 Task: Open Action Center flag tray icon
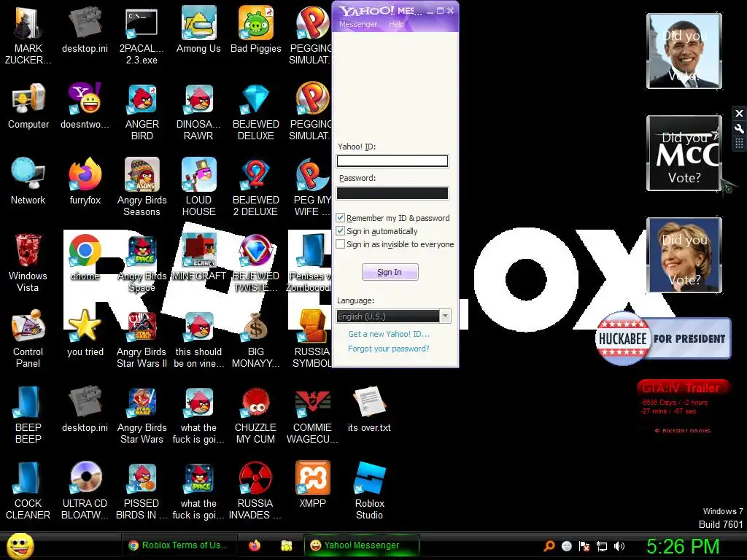[x=584, y=546]
